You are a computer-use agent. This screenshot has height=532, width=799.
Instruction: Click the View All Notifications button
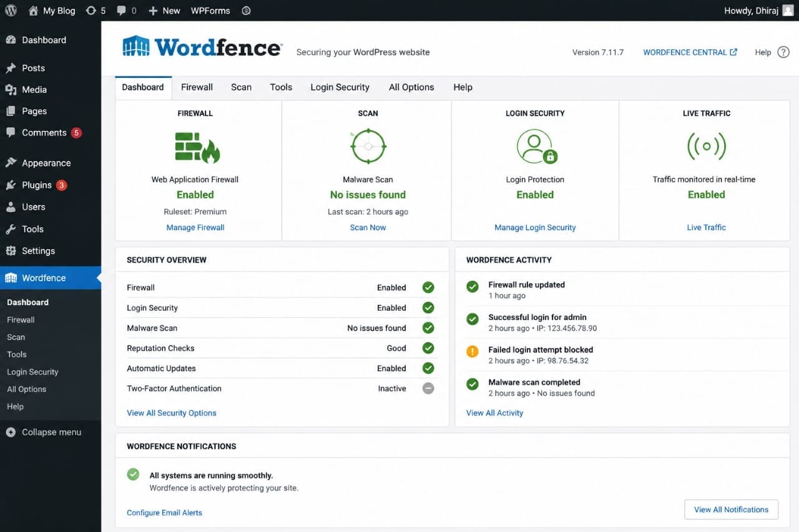[x=732, y=510]
